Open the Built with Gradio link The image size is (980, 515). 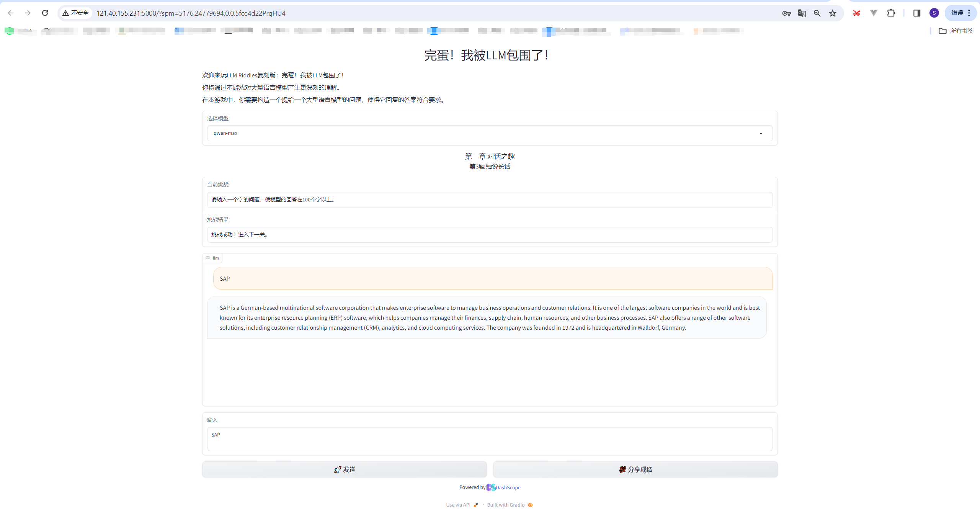[x=510, y=505]
